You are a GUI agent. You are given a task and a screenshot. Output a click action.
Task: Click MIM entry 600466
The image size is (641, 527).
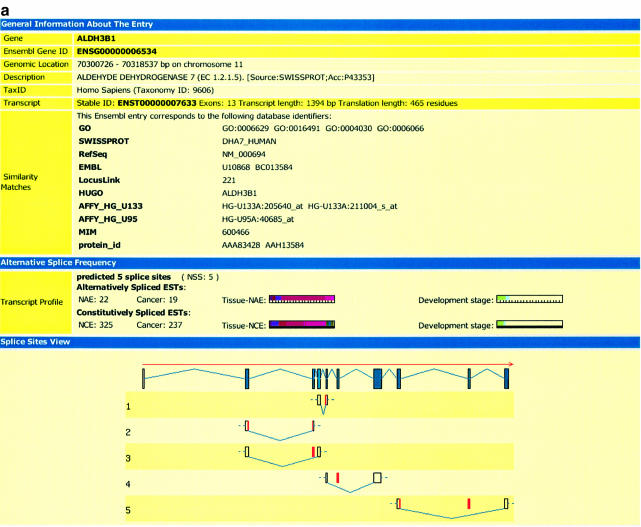pos(235,232)
